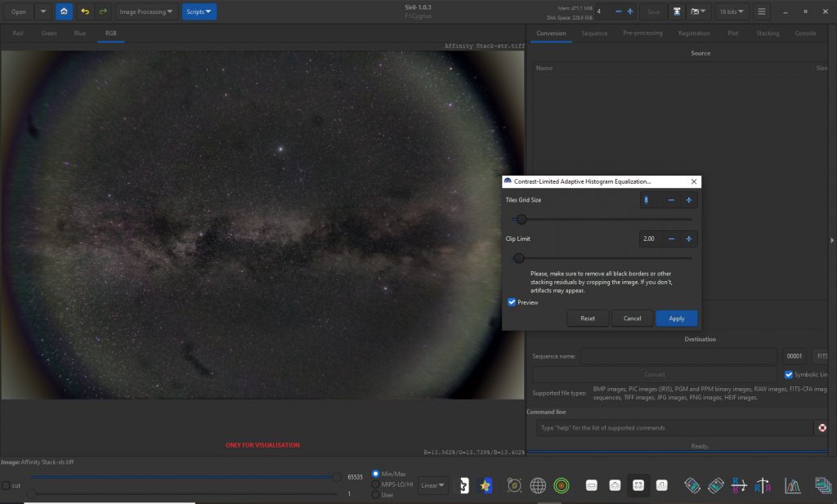Viewport: 837px width, 504px height.
Task: Switch to the Sequence tab
Action: click(x=594, y=33)
